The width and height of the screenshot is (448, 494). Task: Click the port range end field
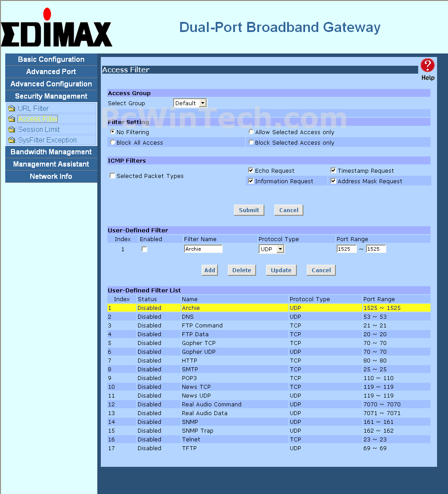[376, 249]
